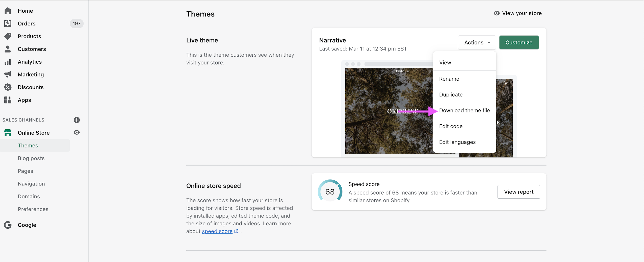Open Analytics bar chart icon
The width and height of the screenshot is (644, 262).
coord(8,62)
